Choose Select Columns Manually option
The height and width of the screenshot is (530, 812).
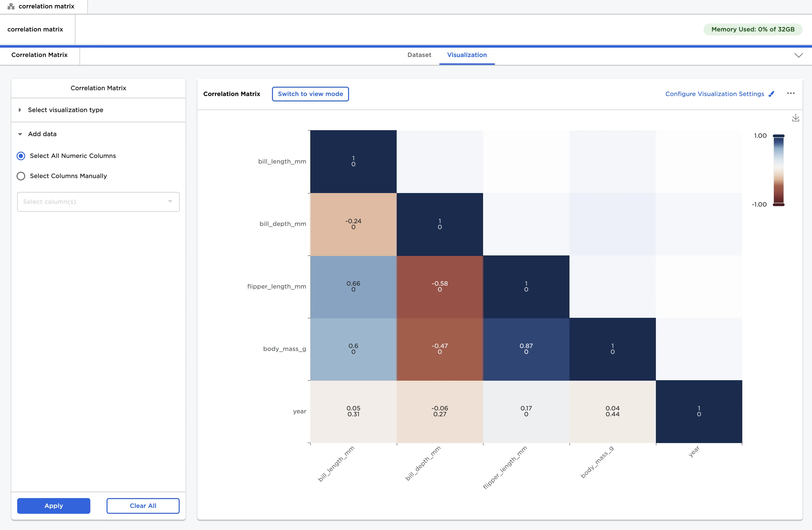pyautogui.click(x=20, y=176)
